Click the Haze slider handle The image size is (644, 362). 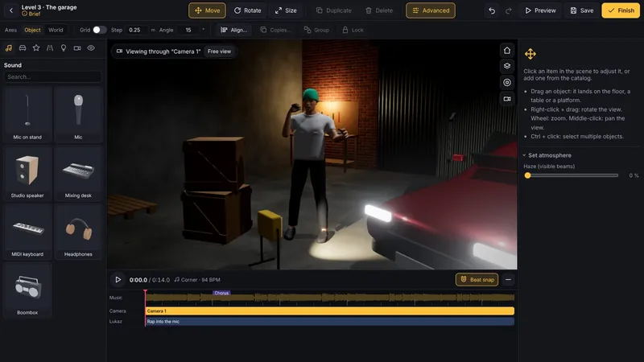pyautogui.click(x=528, y=175)
